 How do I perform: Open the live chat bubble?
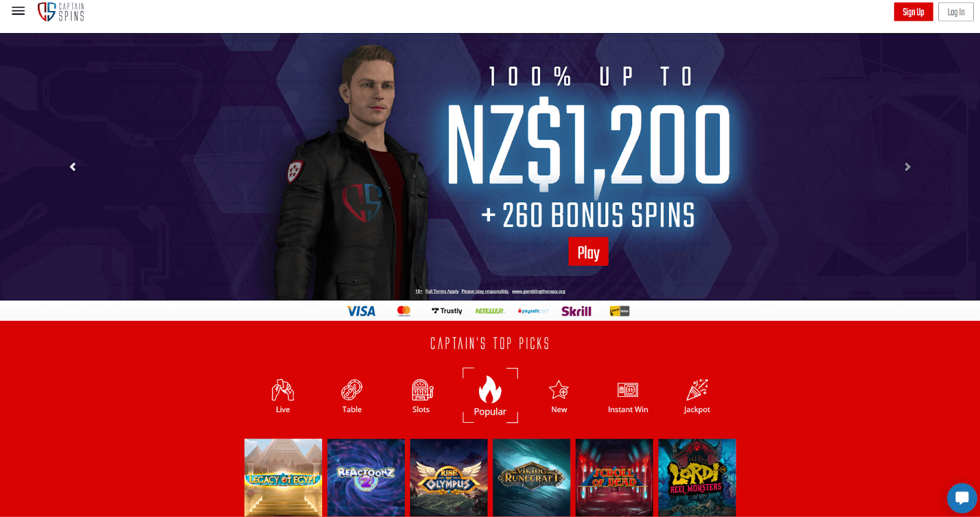[x=962, y=497]
